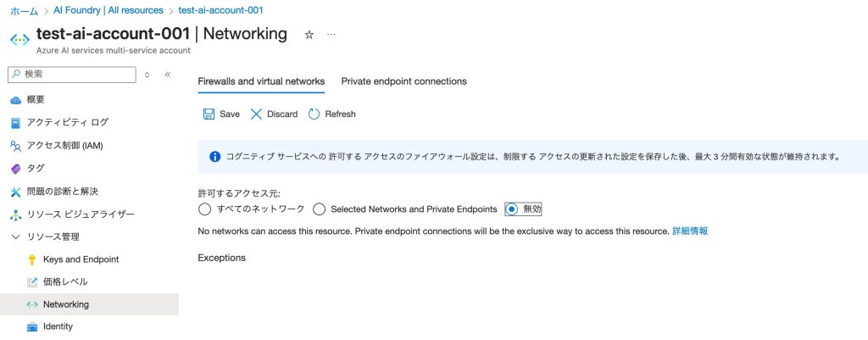Click the expand/collapse arrows beside the search box

click(x=147, y=75)
